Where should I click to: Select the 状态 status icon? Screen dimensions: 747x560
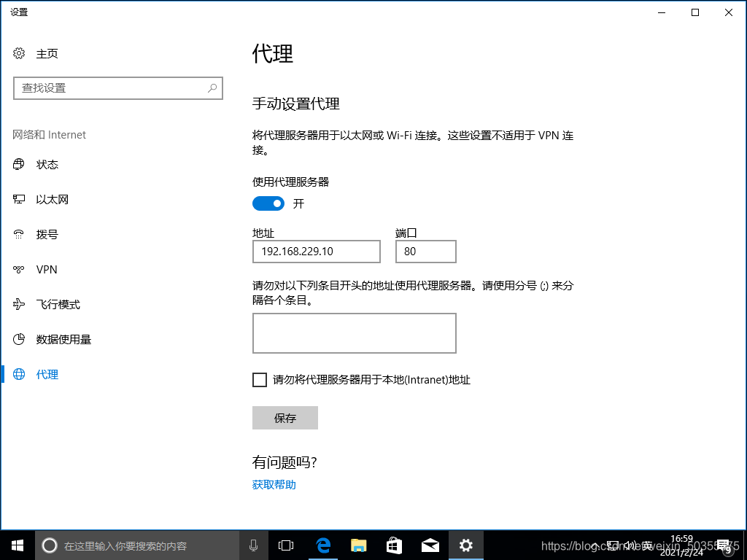point(19,164)
